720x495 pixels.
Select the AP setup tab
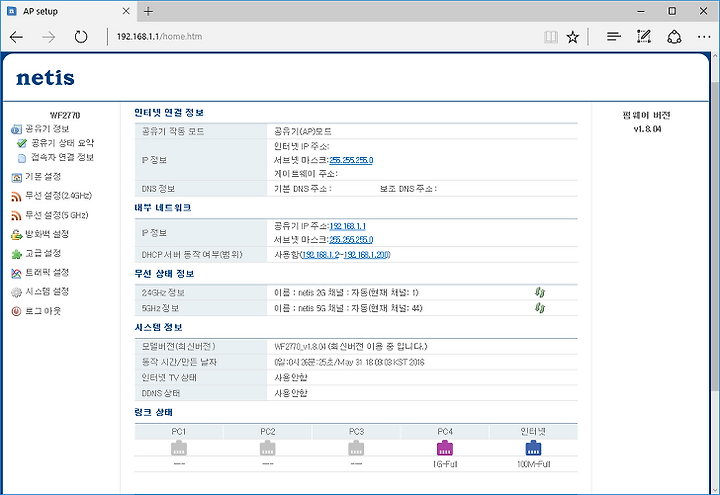click(69, 11)
